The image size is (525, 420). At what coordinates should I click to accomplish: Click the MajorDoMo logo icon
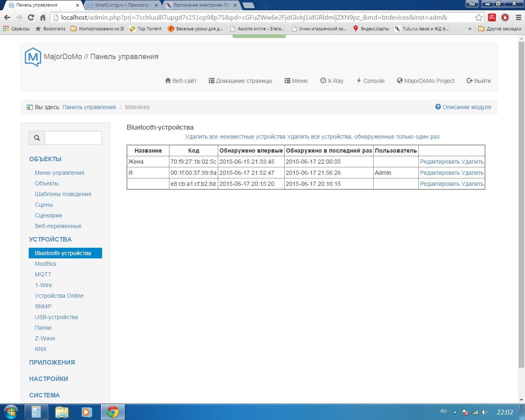[33, 57]
